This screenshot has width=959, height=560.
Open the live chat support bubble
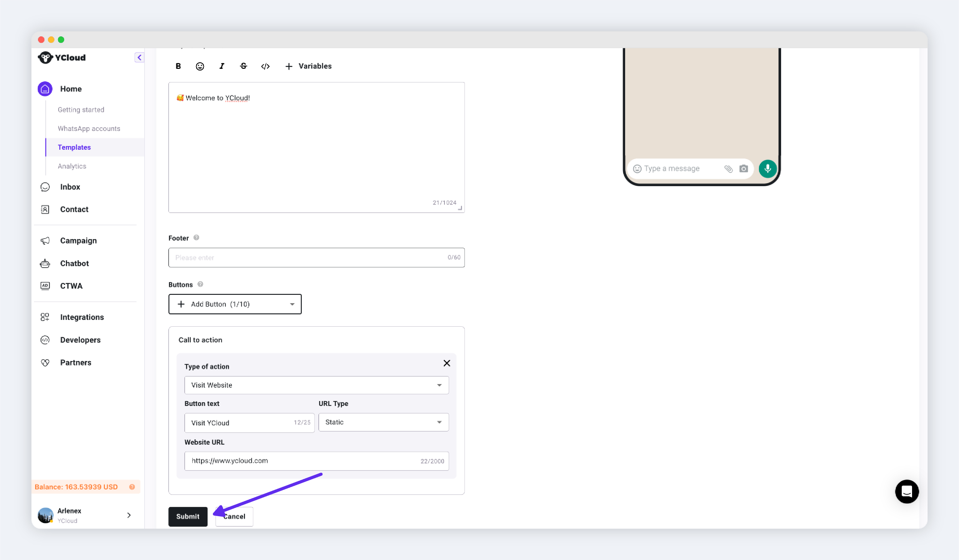[x=907, y=491]
